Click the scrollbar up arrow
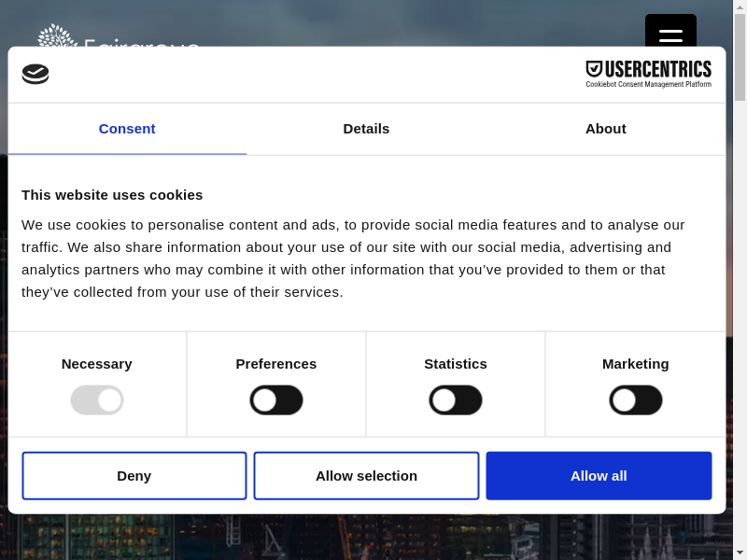Image resolution: width=747 pixels, height=560 pixels. click(x=740, y=7)
